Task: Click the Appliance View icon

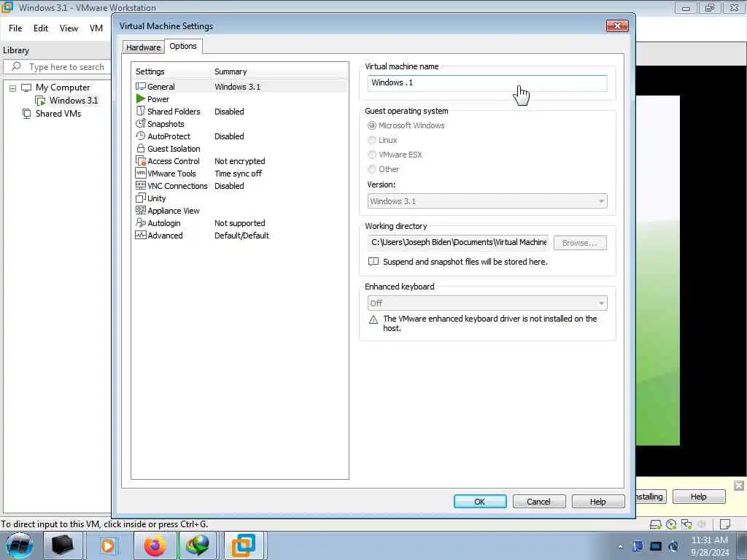Action: 141,210
